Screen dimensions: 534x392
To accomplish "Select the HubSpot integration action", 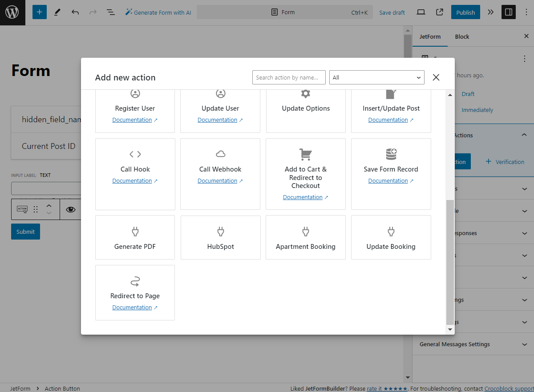I will pos(220,237).
